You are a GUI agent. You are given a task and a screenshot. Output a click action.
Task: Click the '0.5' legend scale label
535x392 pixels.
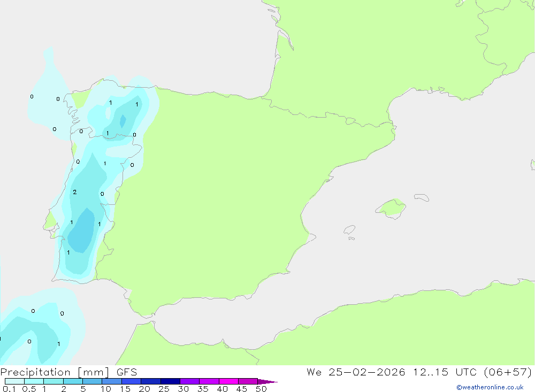29,389
